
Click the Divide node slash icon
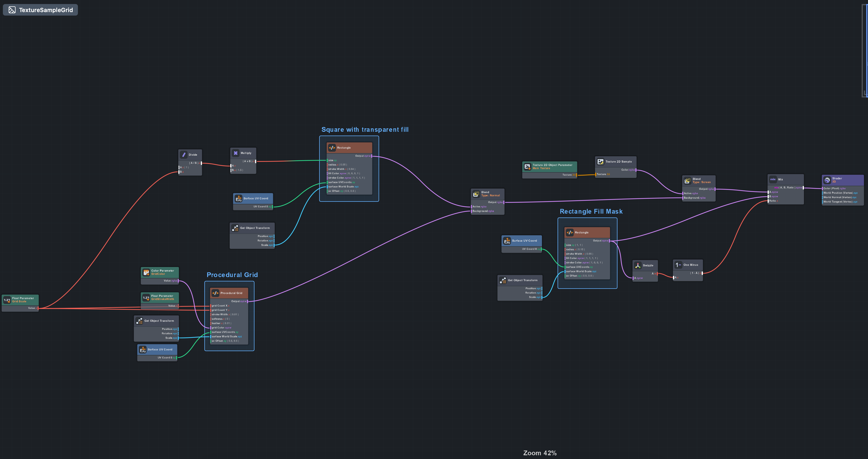click(x=184, y=155)
